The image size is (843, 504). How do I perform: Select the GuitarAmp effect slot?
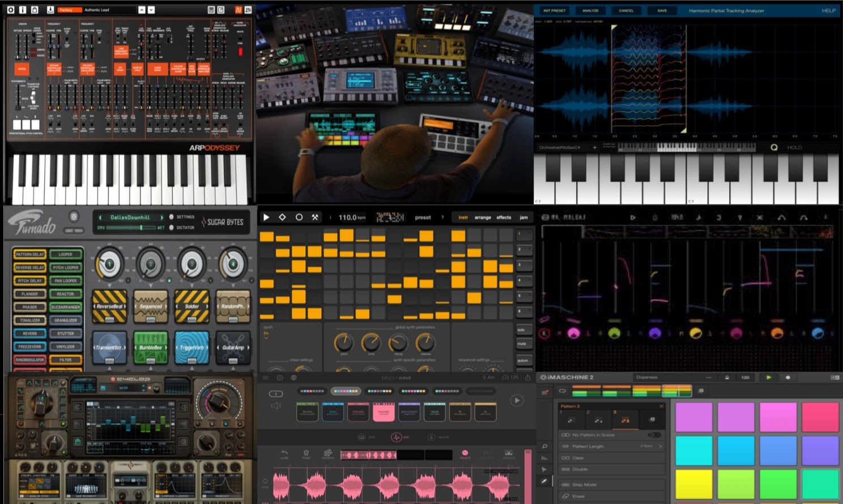233,347
